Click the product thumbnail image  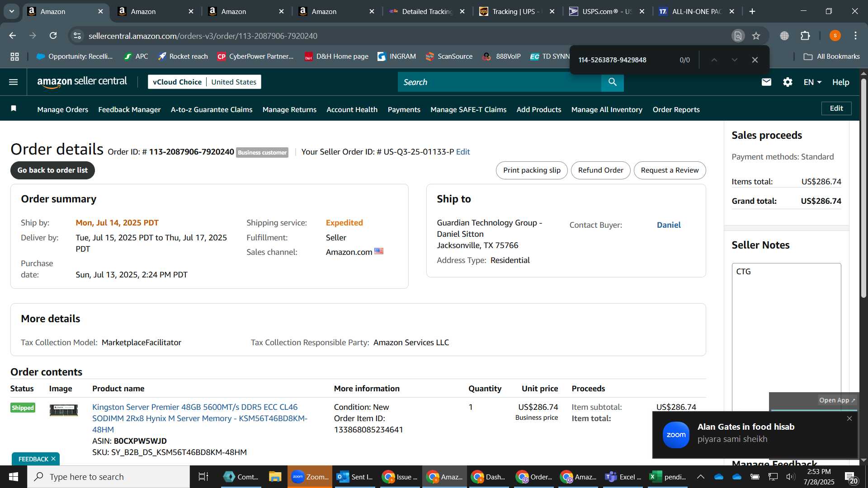pos(63,410)
